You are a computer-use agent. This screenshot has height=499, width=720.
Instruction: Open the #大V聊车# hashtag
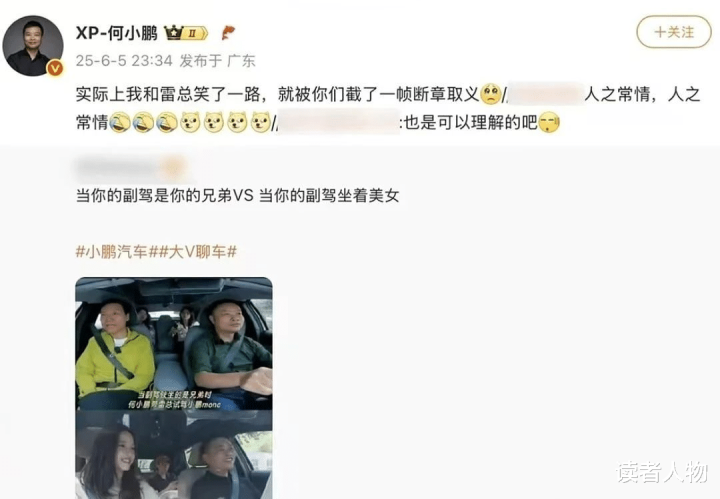point(197,252)
